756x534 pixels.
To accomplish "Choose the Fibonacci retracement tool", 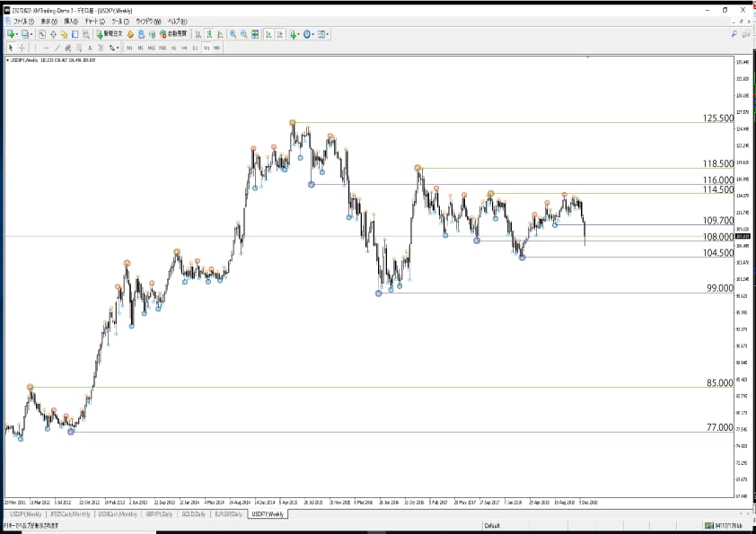I will [x=79, y=48].
